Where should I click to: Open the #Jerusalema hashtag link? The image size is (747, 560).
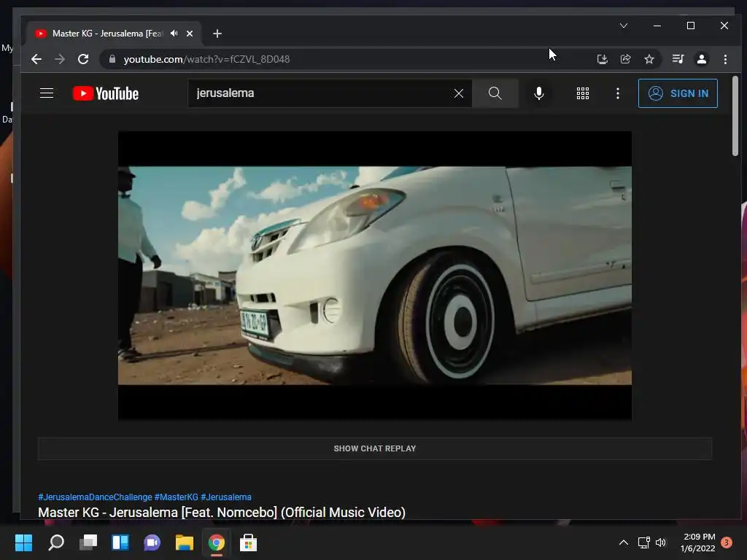coord(226,497)
